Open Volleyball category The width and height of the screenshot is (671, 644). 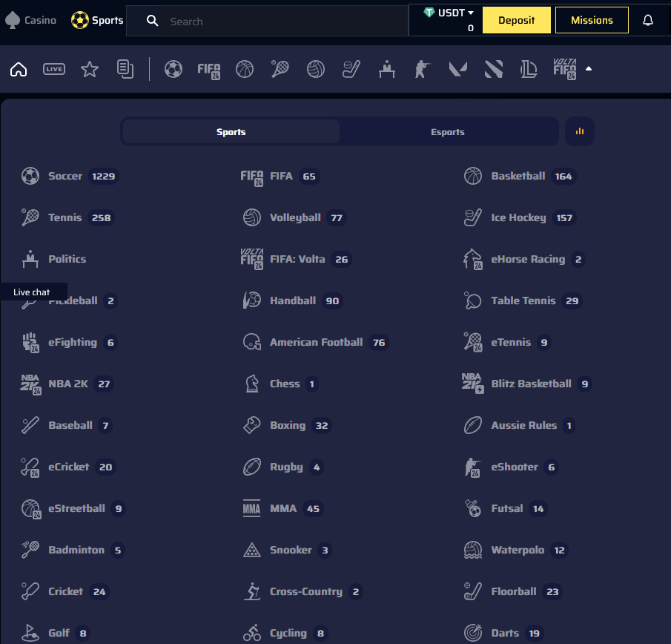(x=294, y=217)
